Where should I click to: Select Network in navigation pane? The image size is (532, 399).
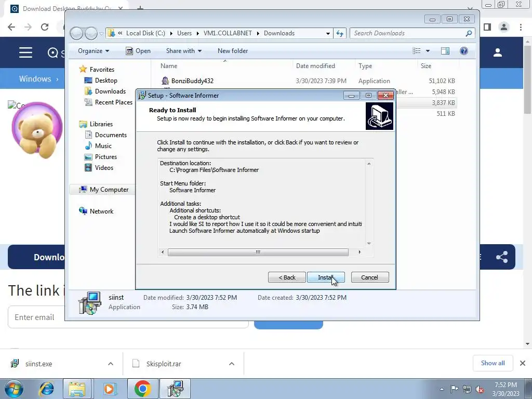pyautogui.click(x=101, y=211)
